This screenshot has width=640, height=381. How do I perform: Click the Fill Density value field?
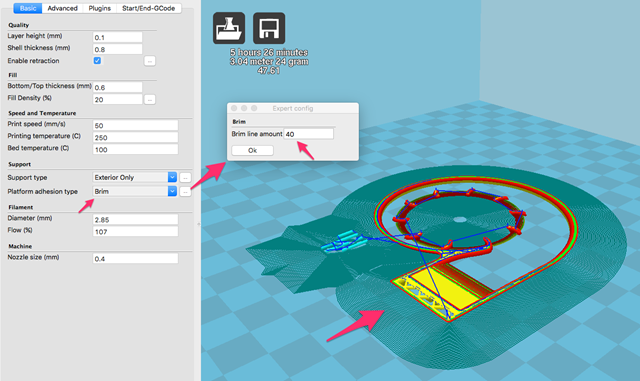coord(118,99)
